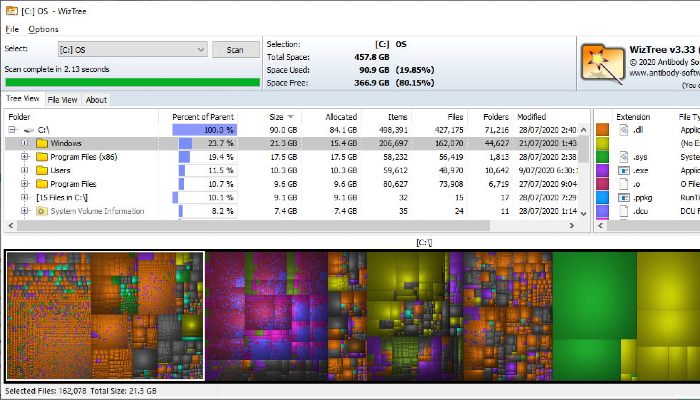Screen dimensions: 700x400
Task: Click the WizTree wizard wand logo
Action: (603, 63)
